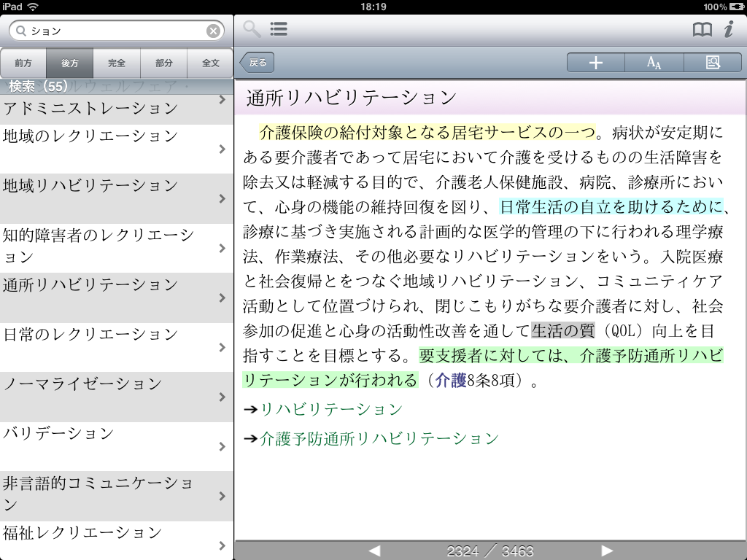Clear the search field with the X
The width and height of the screenshot is (747, 560).
pos(213,31)
